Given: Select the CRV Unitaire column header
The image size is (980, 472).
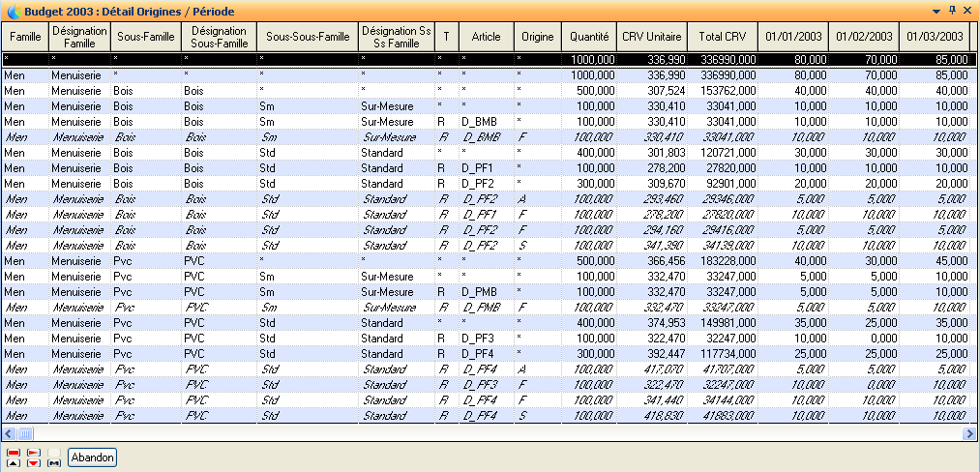Looking at the screenshot, I should click(651, 37).
